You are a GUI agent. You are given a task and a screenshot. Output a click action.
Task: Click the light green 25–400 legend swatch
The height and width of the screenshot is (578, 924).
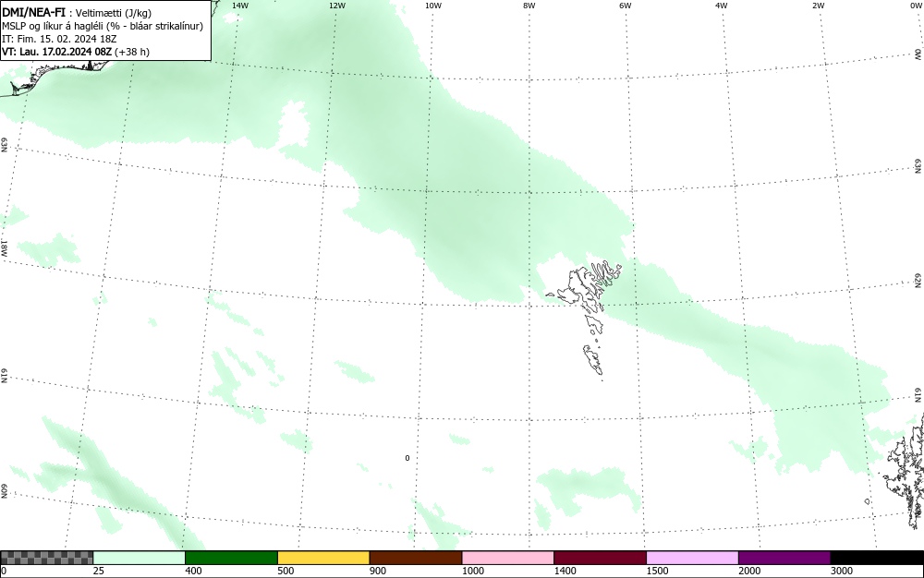[x=140, y=558]
